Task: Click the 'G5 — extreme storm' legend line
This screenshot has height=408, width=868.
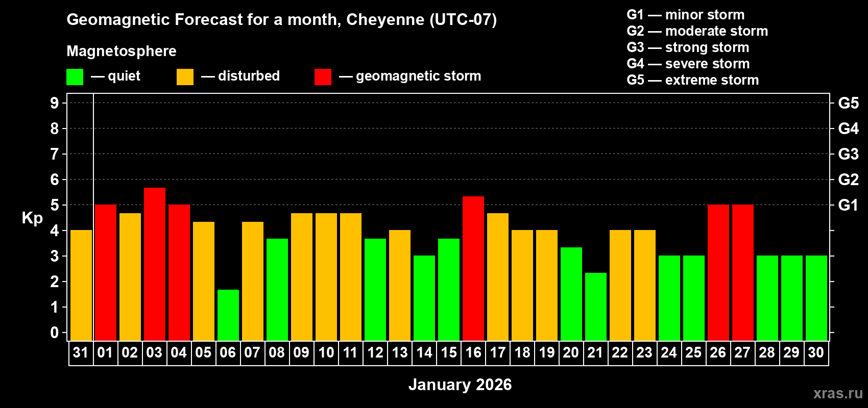Action: click(x=693, y=80)
